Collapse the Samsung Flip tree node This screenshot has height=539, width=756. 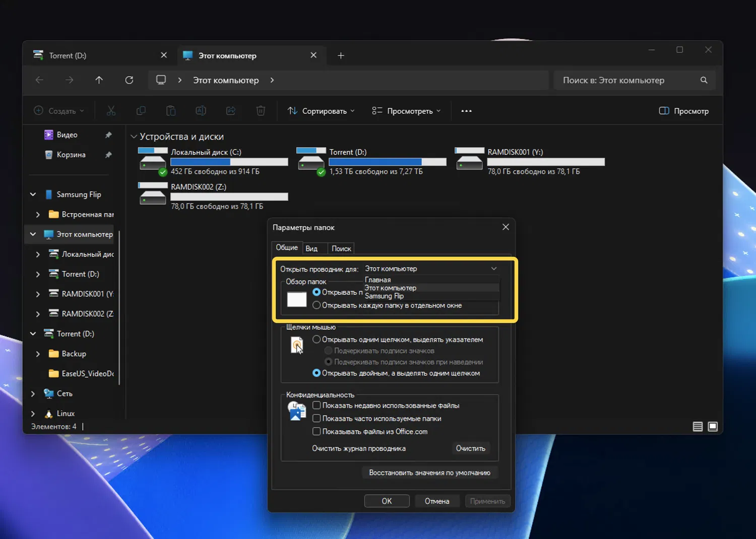pyautogui.click(x=33, y=194)
